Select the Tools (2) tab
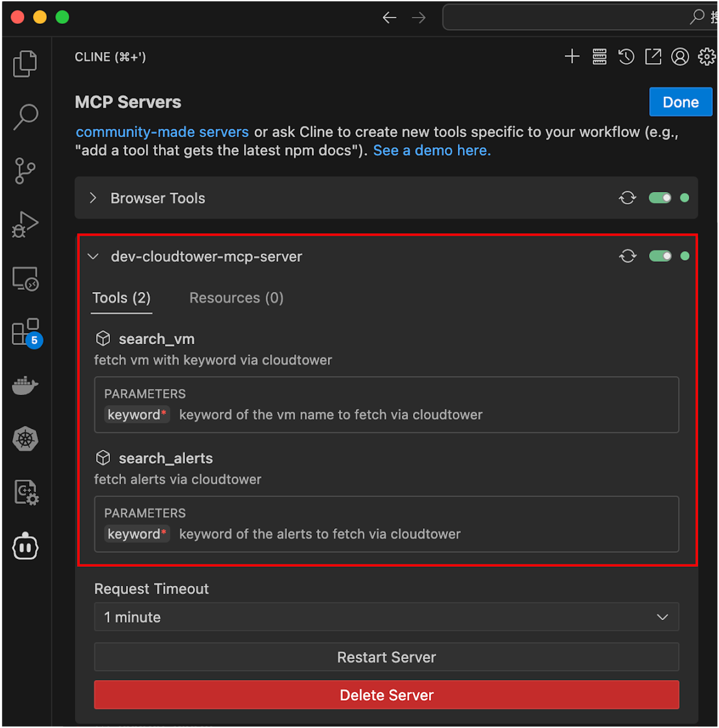This screenshot has width=719, height=728. (121, 298)
